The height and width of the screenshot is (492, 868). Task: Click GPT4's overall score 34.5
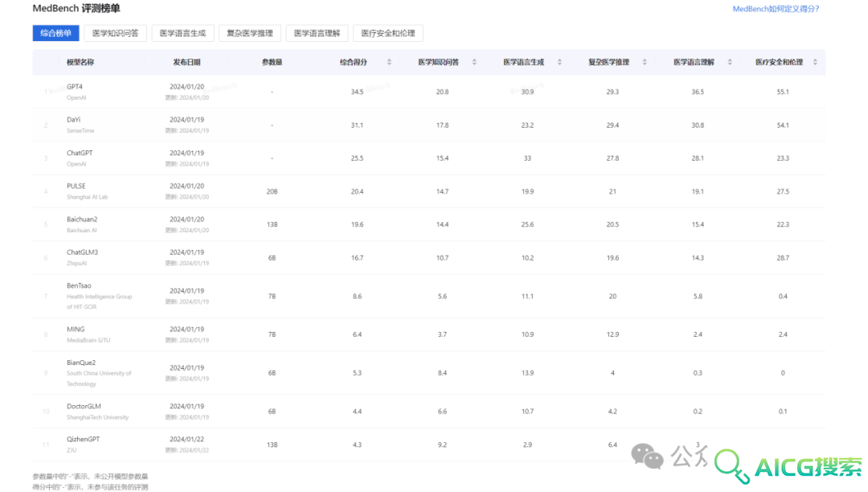point(357,92)
